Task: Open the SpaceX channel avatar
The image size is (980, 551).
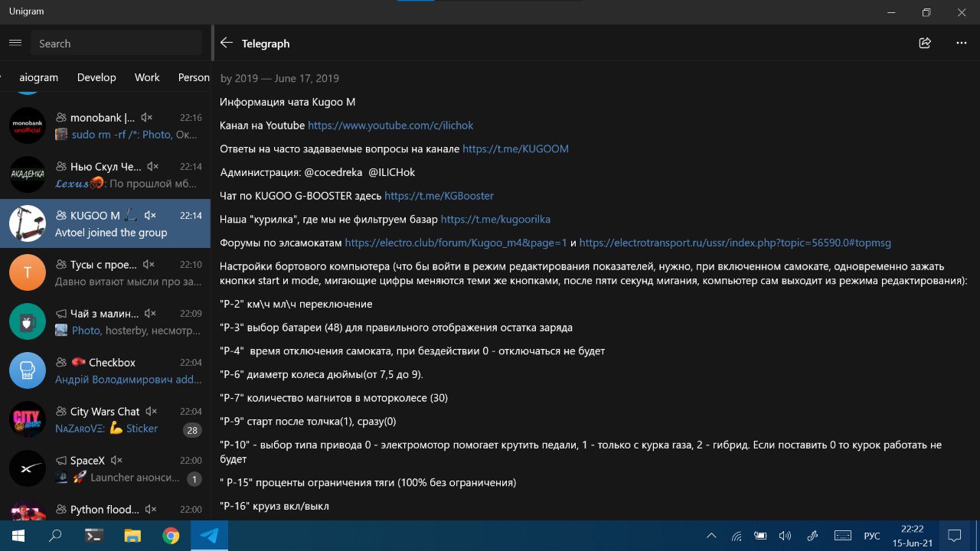Action: point(28,468)
